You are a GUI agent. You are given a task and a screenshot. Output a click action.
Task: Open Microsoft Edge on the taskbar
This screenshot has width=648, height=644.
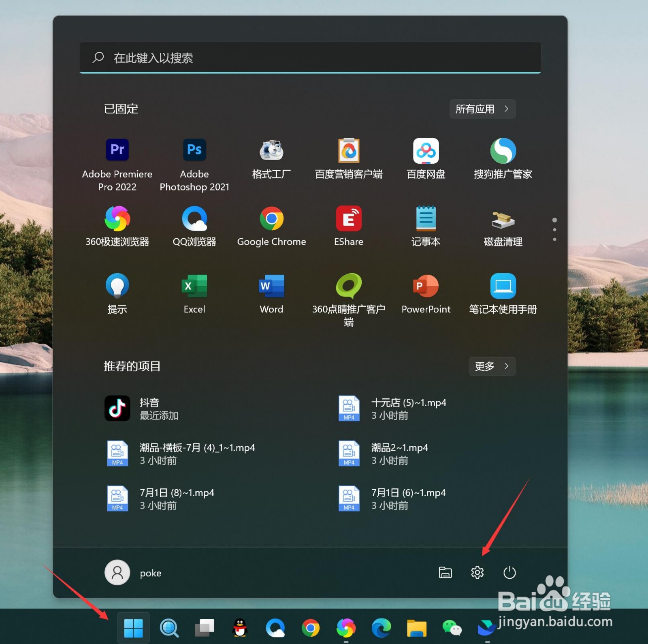pos(381,628)
